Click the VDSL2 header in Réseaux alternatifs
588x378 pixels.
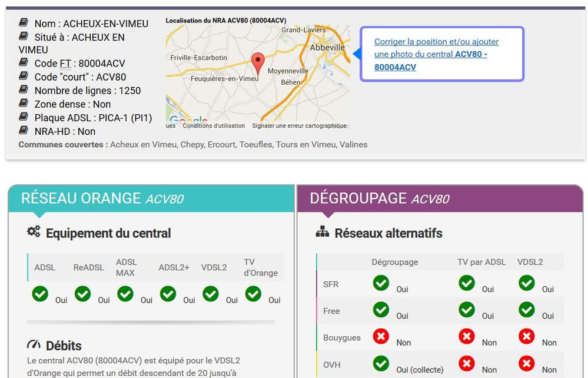pos(530,262)
